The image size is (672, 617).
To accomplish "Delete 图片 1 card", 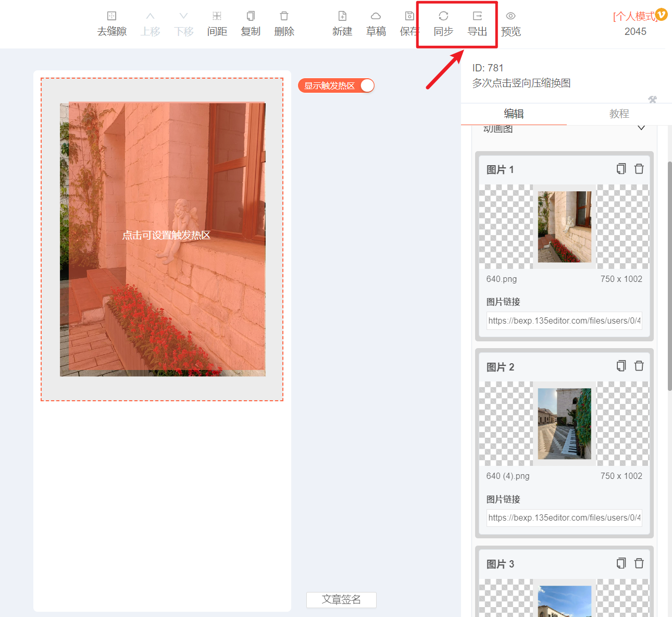I will 639,169.
